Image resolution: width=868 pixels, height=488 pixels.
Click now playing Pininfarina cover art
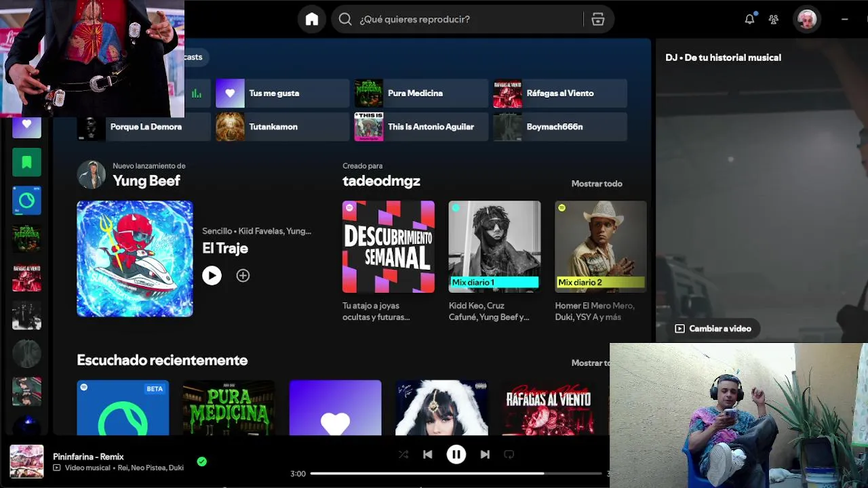(26, 462)
